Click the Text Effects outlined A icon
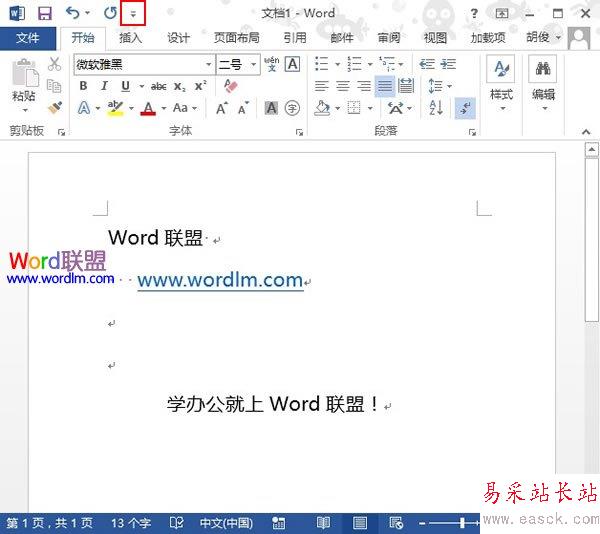Viewport: 600px width, 534px height. (84, 108)
